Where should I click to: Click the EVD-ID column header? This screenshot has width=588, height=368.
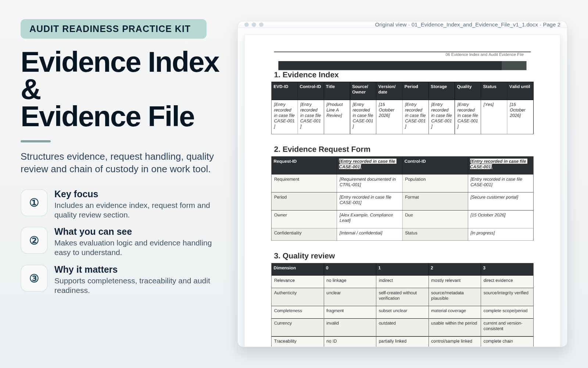click(x=284, y=91)
